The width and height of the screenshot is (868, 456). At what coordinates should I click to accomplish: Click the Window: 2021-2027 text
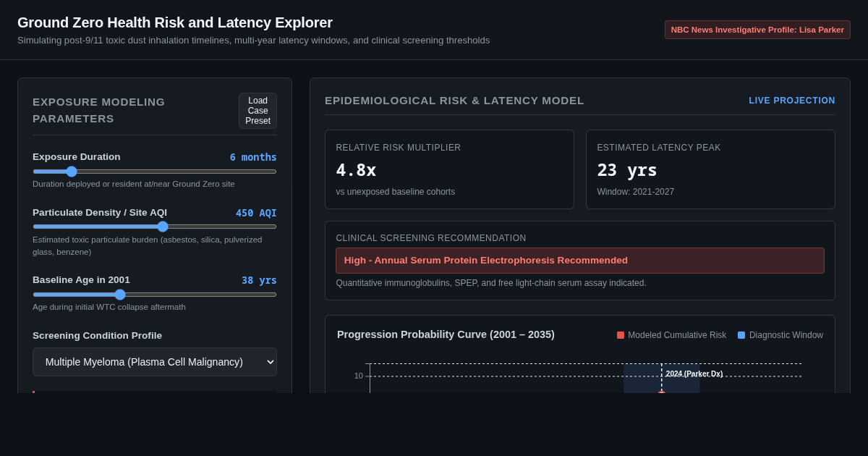coord(635,192)
